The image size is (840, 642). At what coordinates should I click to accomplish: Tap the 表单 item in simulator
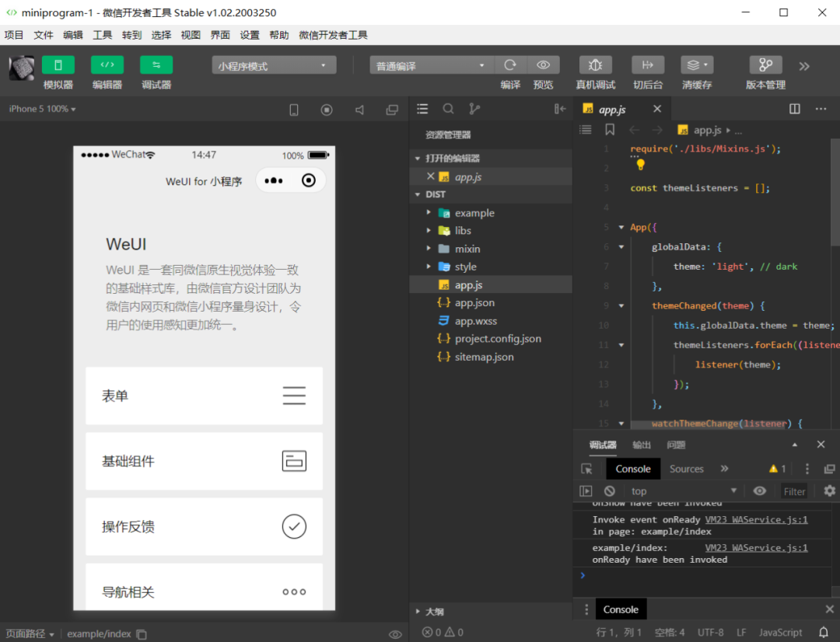[204, 396]
